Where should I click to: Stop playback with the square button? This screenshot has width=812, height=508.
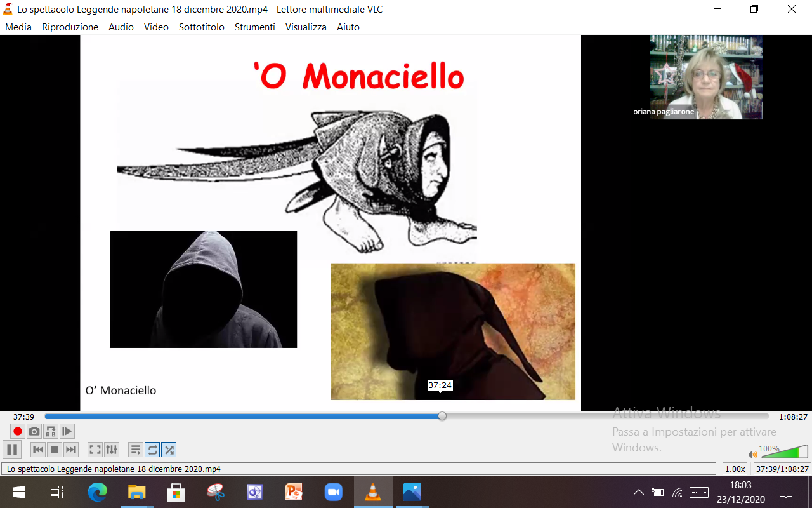(55, 450)
